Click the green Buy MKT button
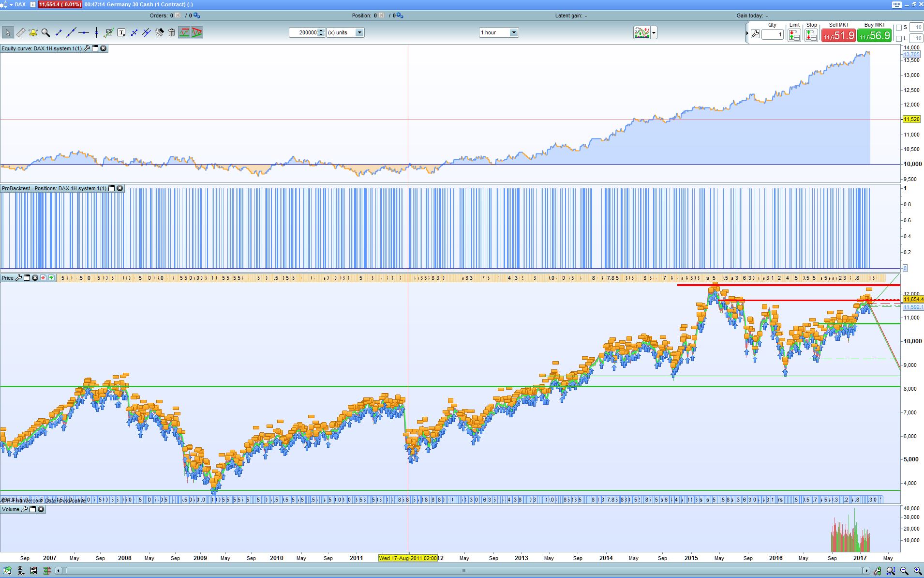Image resolution: width=924 pixels, height=578 pixels. 874,35
